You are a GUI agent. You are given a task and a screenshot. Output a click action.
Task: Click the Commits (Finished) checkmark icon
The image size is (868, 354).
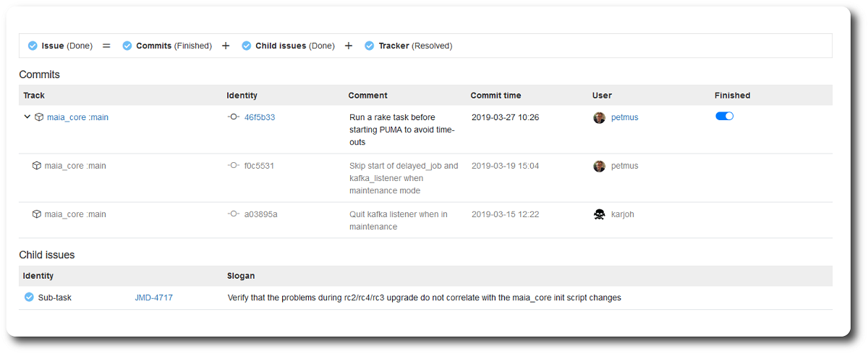click(x=127, y=46)
